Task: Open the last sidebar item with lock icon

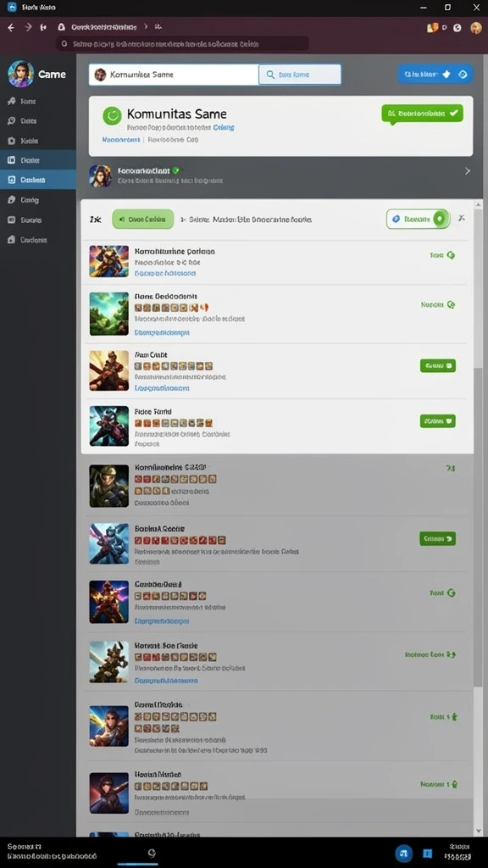Action: click(37, 240)
